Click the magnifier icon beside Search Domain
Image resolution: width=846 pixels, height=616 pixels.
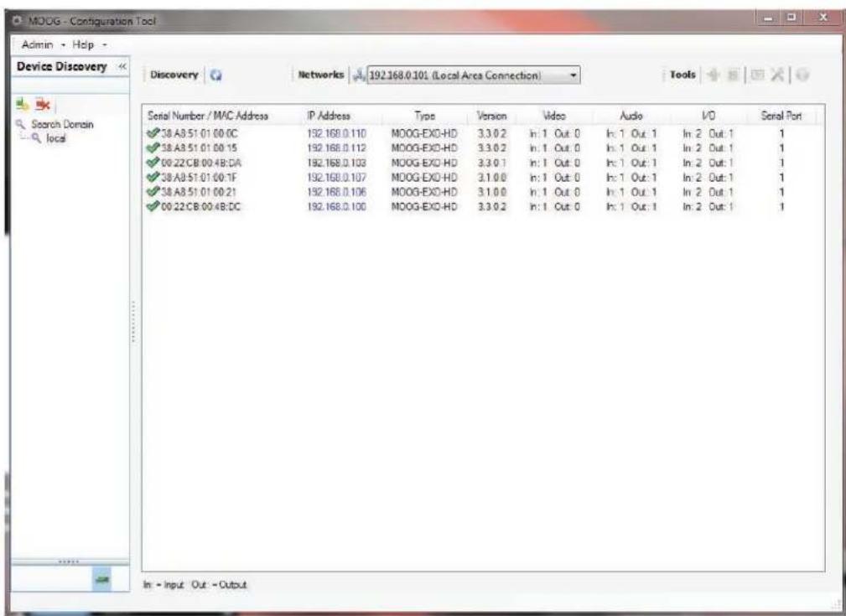(21, 125)
